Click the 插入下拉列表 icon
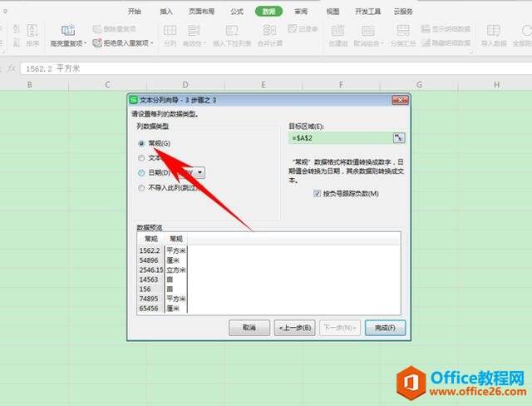 (x=232, y=31)
